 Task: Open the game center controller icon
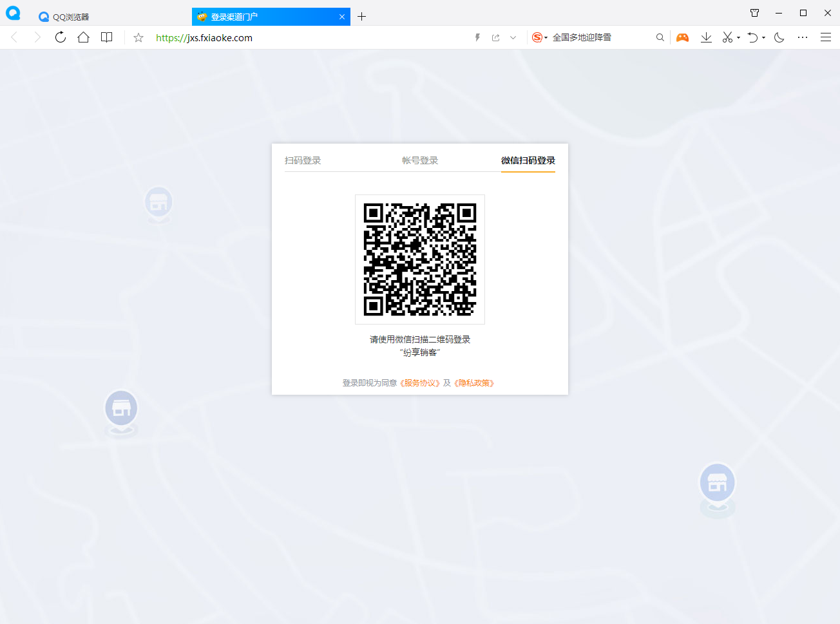tap(682, 37)
